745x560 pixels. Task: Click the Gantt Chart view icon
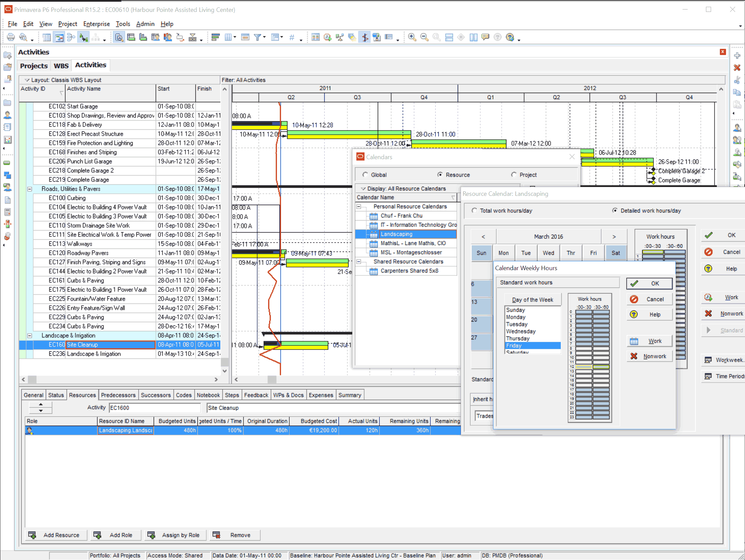59,37
